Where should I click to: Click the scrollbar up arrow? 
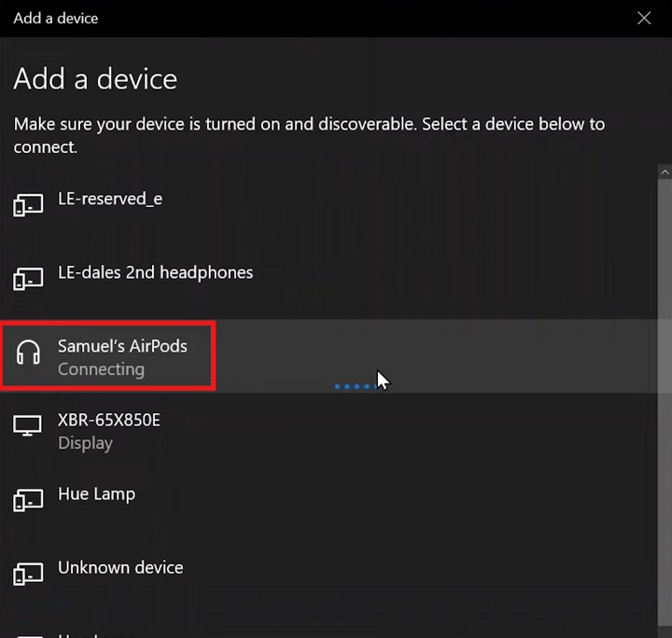tap(664, 173)
